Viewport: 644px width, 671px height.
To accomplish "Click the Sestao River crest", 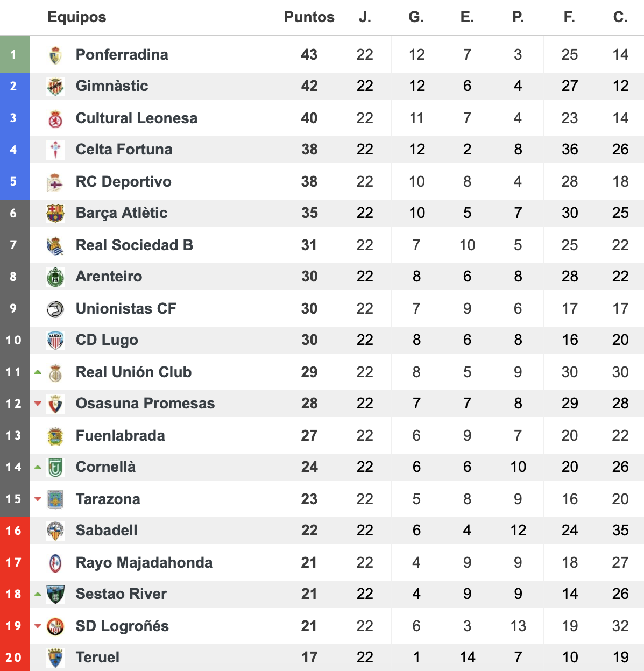I will pos(55,595).
